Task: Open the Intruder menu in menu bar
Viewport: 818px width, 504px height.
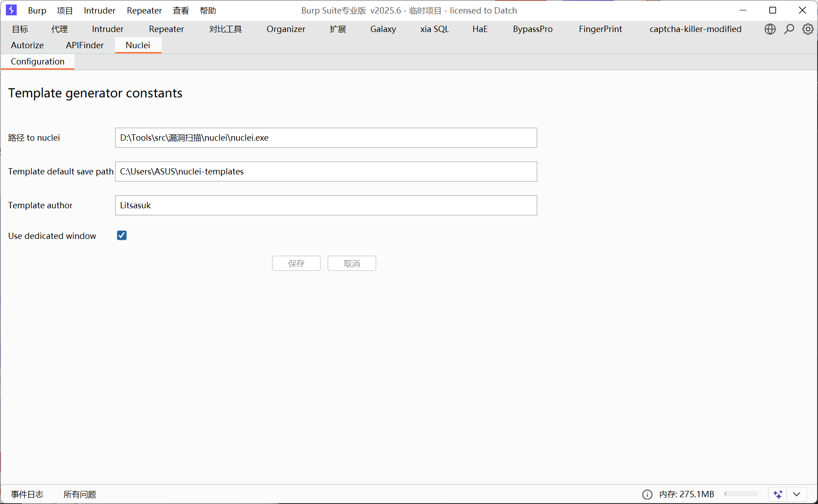Action: (x=100, y=10)
